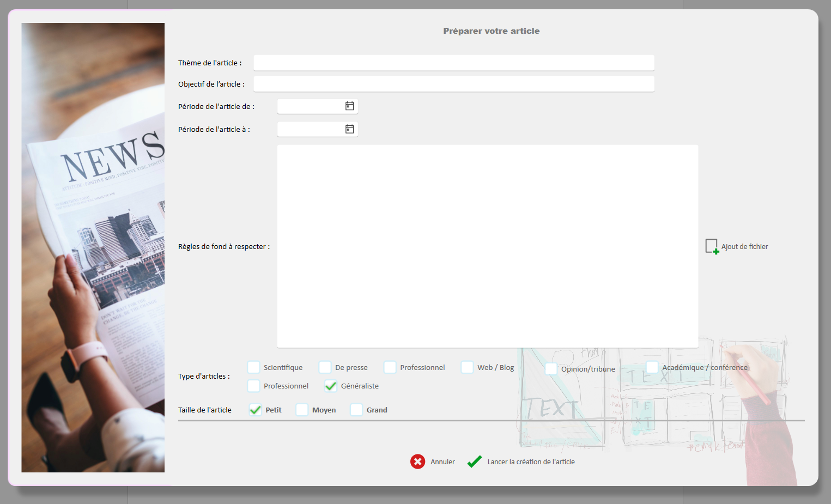The height and width of the screenshot is (504, 831).
Task: Tick the first-row Professionnel checkbox, beside De presse
Action: [x=390, y=367]
